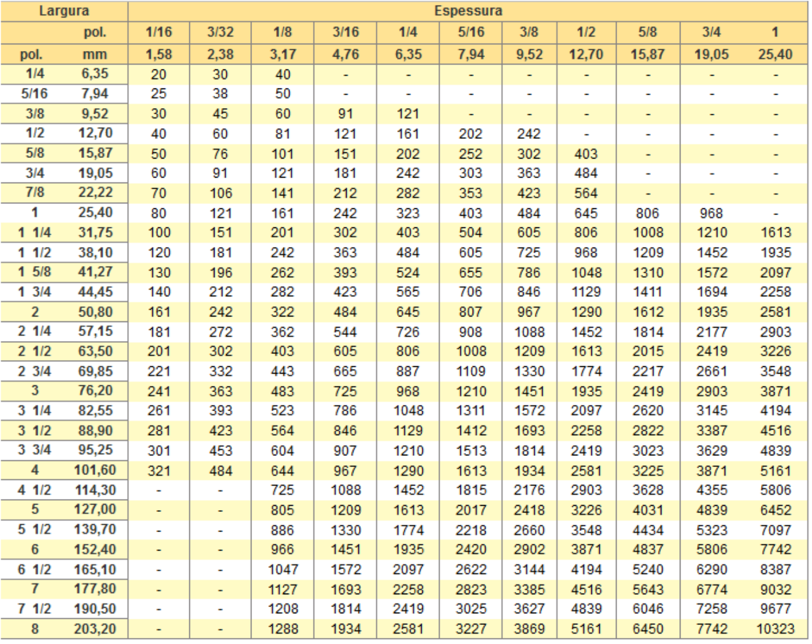812x644 pixels.
Task: Select the 3/32 thickness column header
Action: coord(220,33)
